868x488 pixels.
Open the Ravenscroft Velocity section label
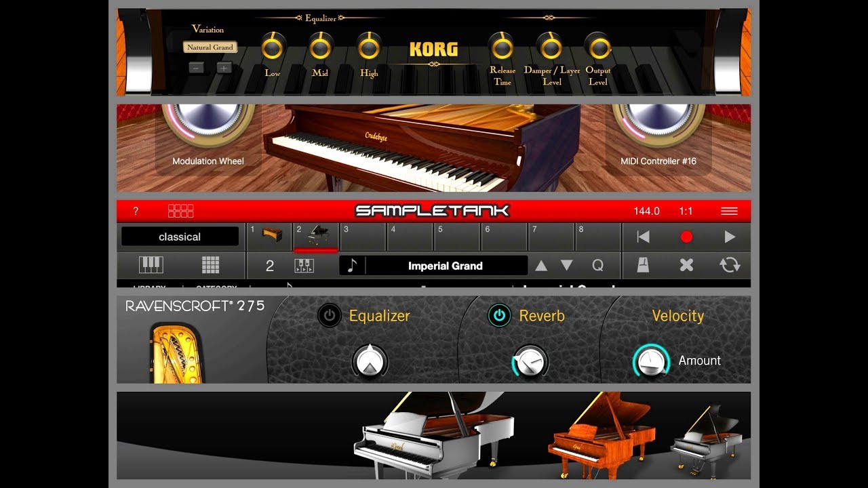(677, 316)
